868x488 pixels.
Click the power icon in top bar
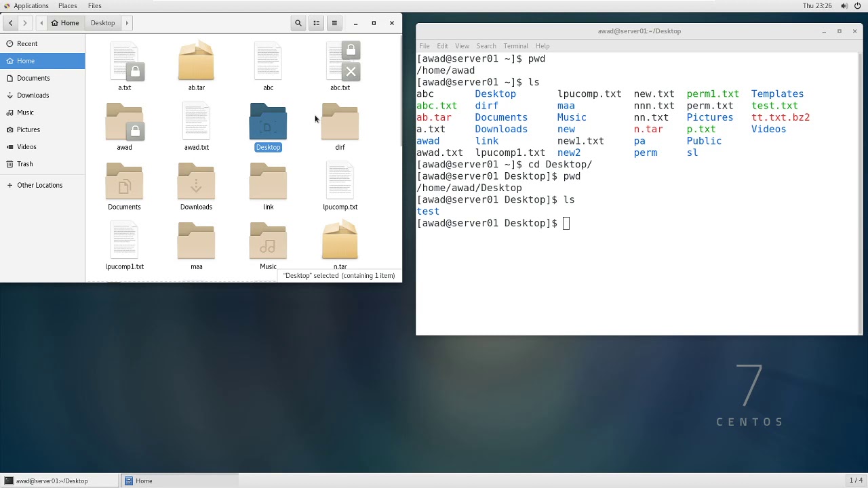point(858,6)
